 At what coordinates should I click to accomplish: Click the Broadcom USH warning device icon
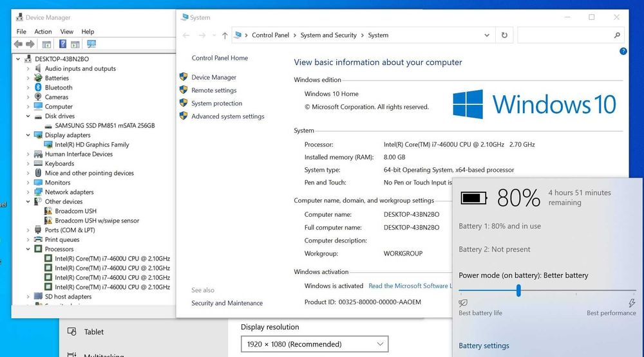tap(48, 211)
